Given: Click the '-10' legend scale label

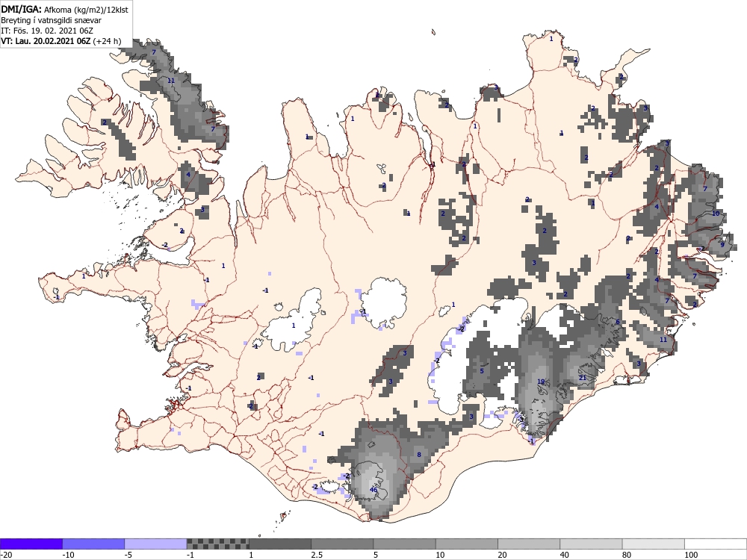Looking at the screenshot, I should click(69, 555).
